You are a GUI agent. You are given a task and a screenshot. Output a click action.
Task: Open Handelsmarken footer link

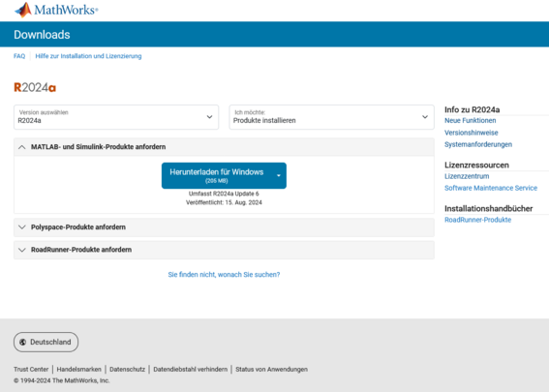(x=78, y=369)
